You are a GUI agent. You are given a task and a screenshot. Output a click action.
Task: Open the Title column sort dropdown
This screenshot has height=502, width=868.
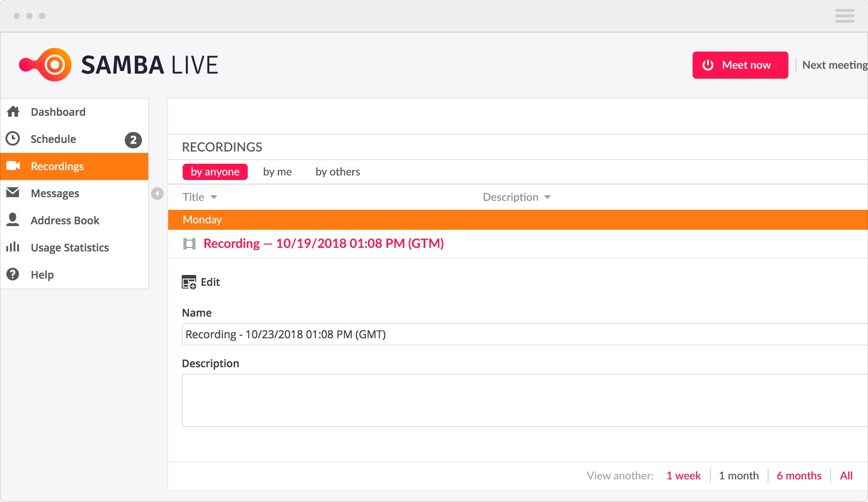pos(213,197)
